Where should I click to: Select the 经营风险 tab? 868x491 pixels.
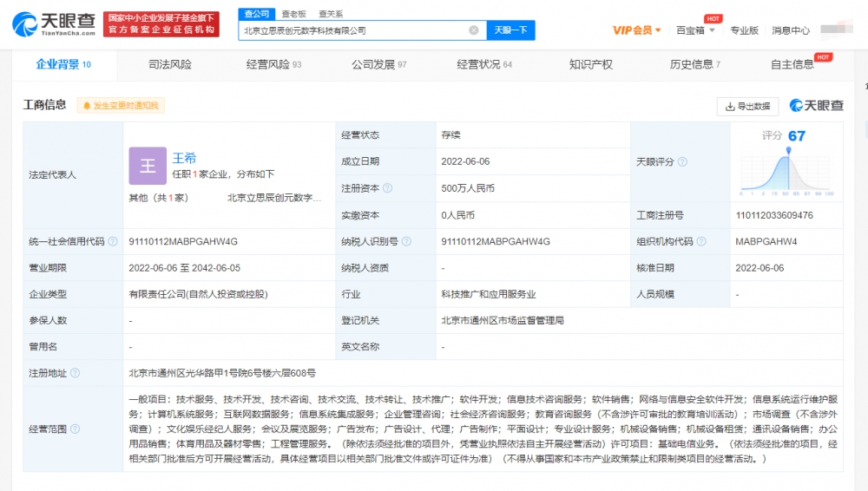273,65
